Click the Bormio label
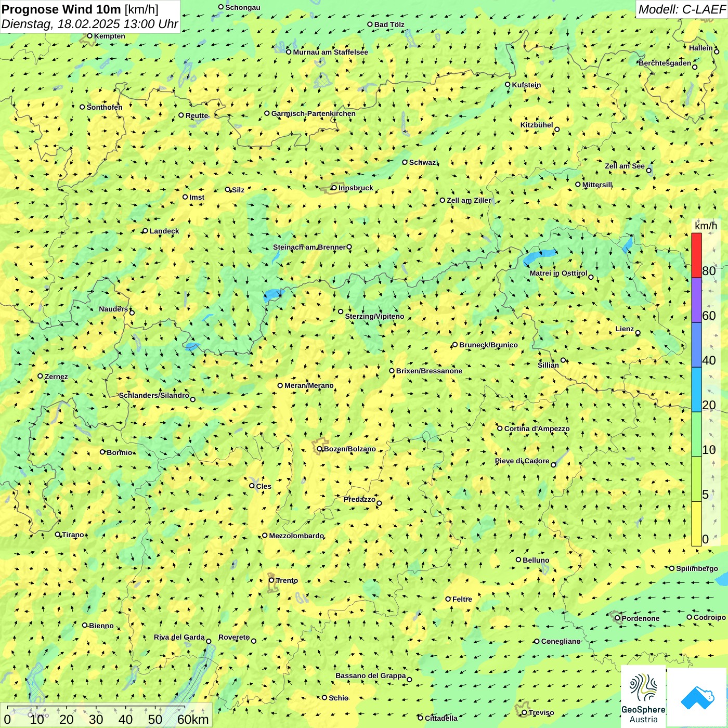This screenshot has height=728, width=728. coord(120,452)
